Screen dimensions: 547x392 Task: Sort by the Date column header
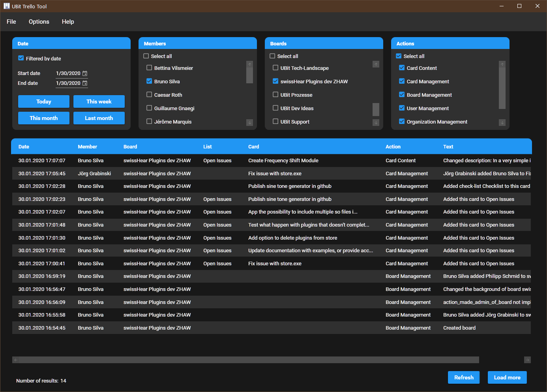[24, 146]
